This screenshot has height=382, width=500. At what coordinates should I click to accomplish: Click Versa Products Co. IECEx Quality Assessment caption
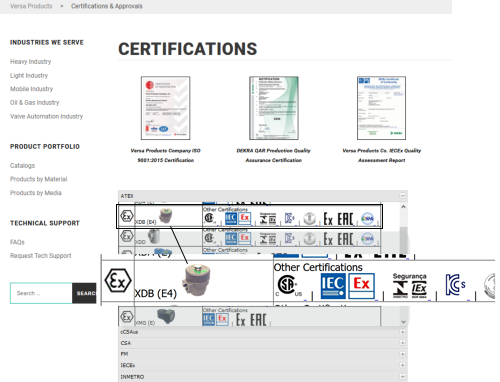click(x=382, y=155)
